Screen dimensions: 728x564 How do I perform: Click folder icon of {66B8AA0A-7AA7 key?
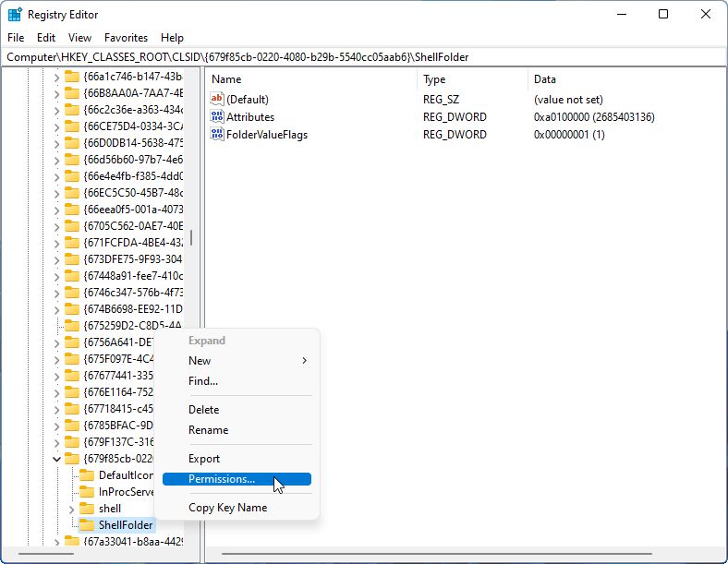click(x=71, y=93)
